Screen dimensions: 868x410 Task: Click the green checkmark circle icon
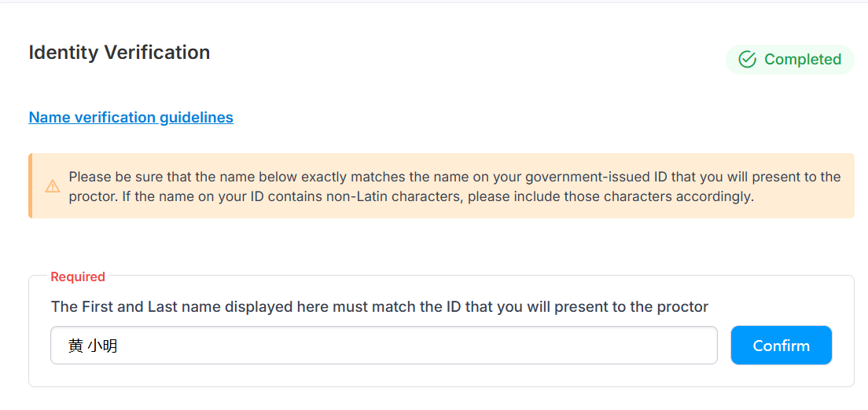pos(748,59)
